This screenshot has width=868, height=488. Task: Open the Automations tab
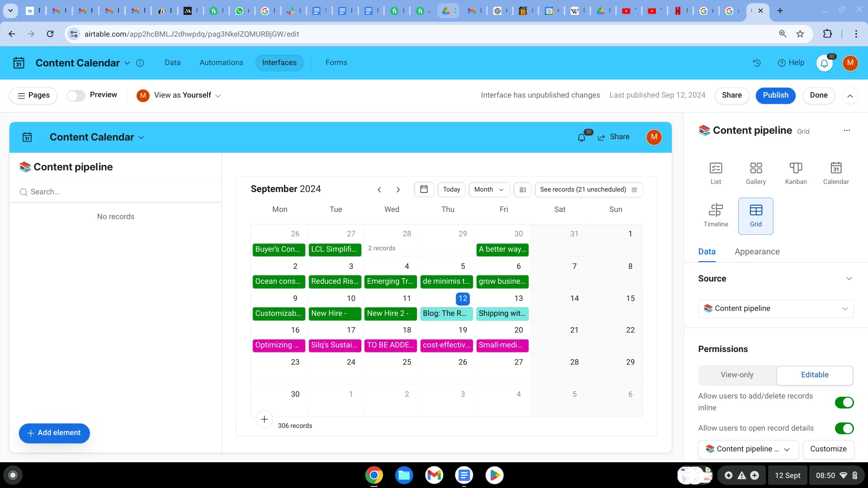tap(221, 63)
